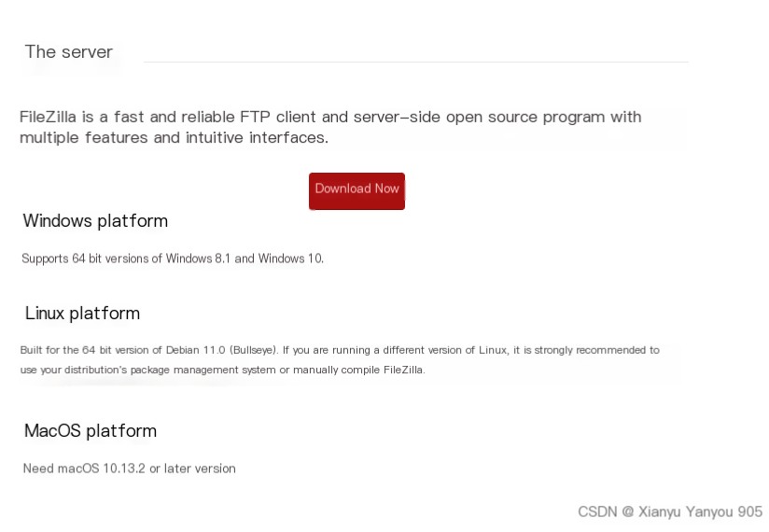769x532 pixels.
Task: Click "manually compile FileZilla" at the Linux note's end
Action: pyautogui.click(x=359, y=370)
